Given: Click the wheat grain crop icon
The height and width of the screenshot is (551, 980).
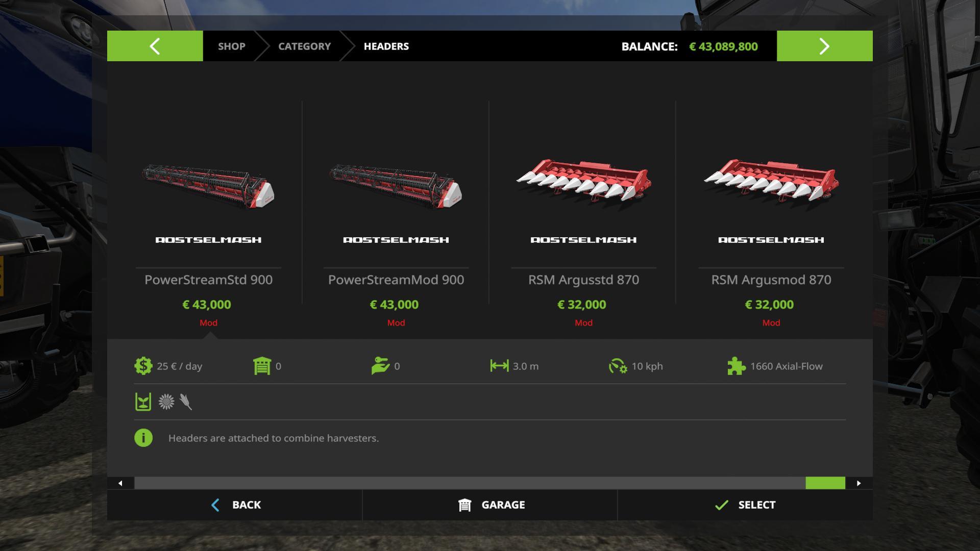Looking at the screenshot, I should 186,402.
